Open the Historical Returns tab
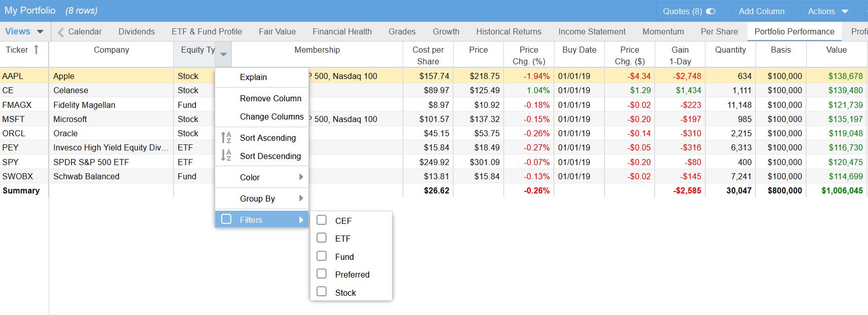 click(509, 31)
